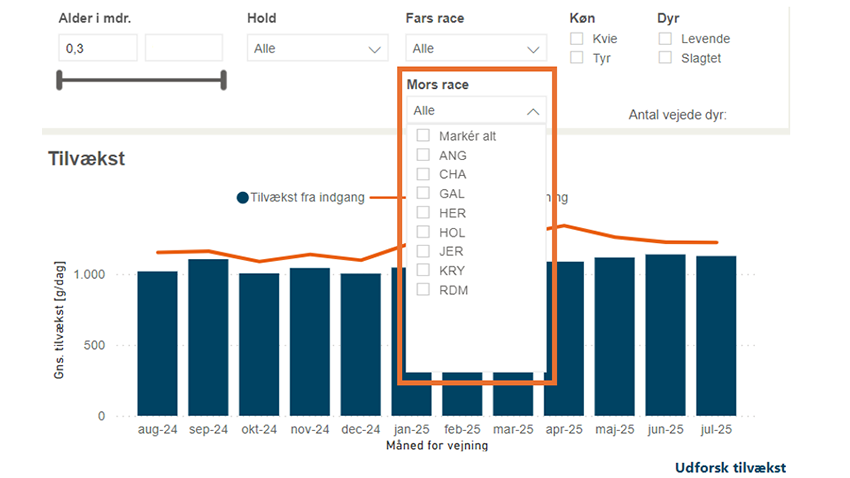Select GAL in Mors race list
Viewport: 850px width, 478px height.
[424, 193]
